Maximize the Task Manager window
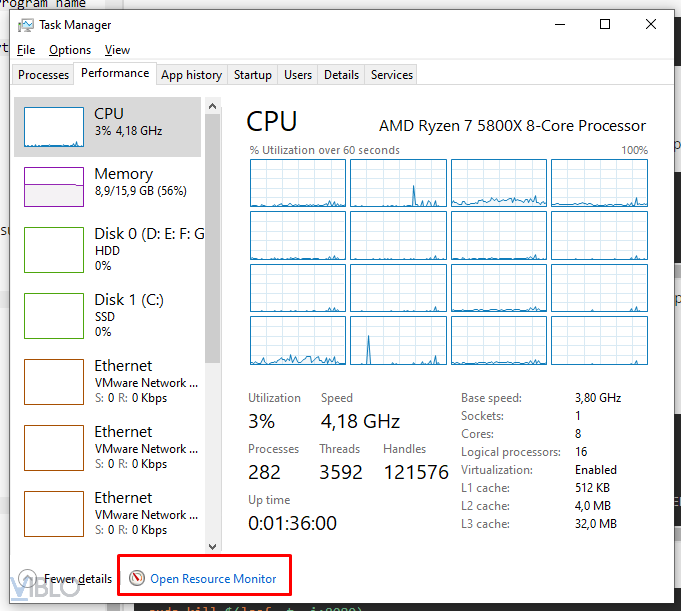 click(605, 24)
